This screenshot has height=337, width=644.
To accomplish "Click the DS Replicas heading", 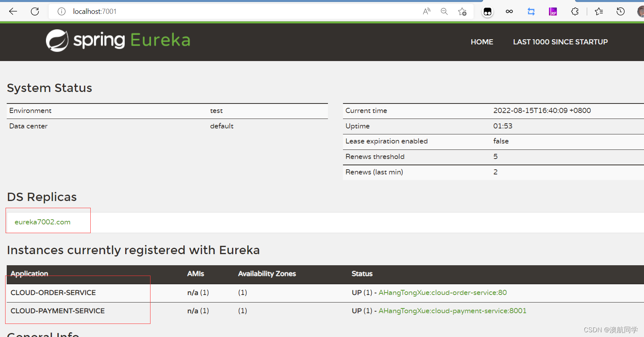I will click(x=42, y=197).
